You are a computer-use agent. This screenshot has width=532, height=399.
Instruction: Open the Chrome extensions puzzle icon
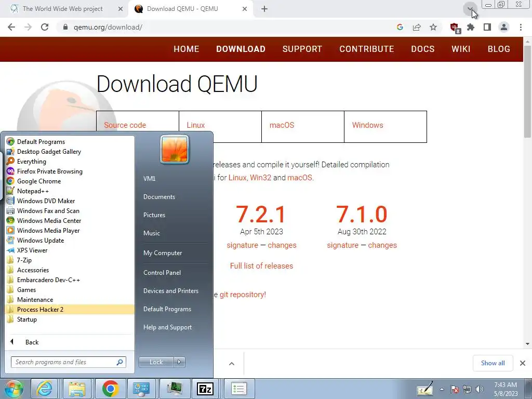click(x=471, y=27)
